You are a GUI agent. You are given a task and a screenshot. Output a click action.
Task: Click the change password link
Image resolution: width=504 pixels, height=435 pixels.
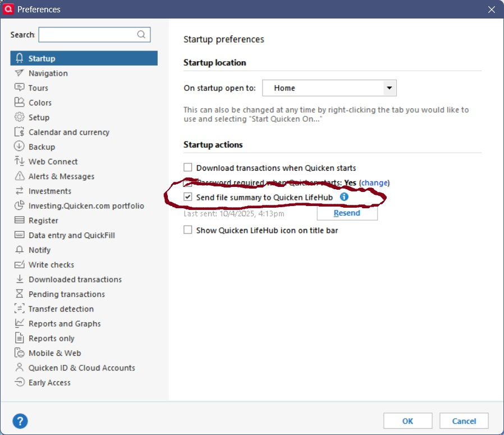[374, 182]
